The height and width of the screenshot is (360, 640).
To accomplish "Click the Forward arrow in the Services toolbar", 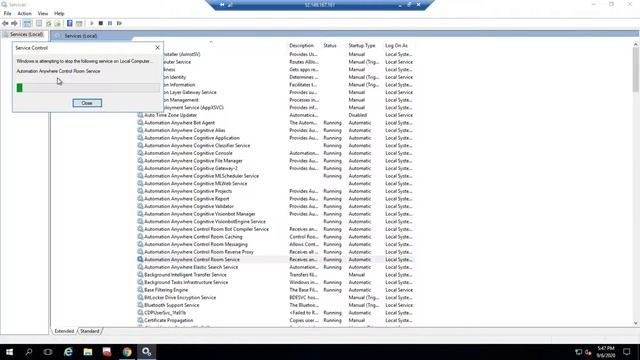I will point(14,23).
